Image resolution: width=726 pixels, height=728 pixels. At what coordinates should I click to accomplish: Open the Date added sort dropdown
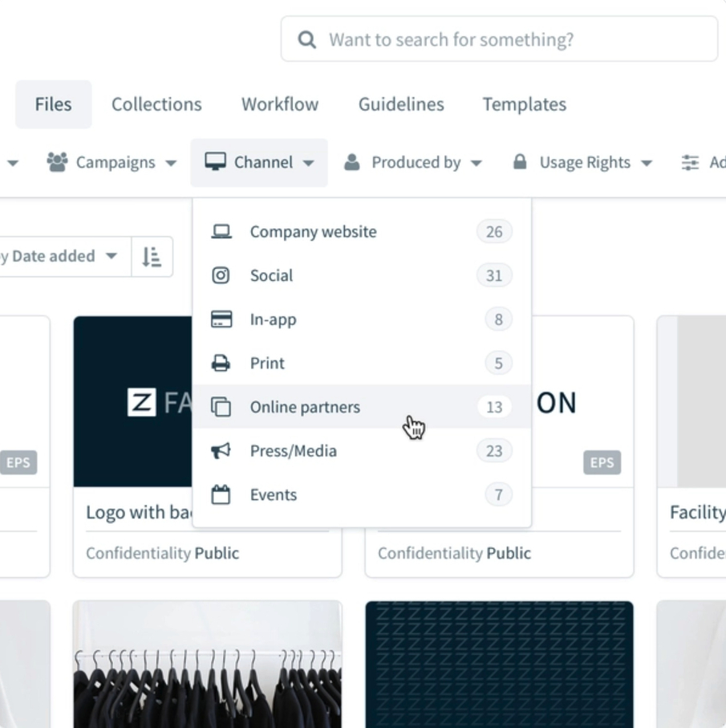click(x=66, y=256)
